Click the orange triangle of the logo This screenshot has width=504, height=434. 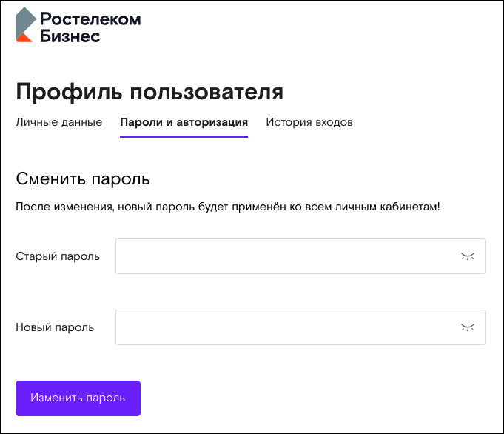[24, 38]
